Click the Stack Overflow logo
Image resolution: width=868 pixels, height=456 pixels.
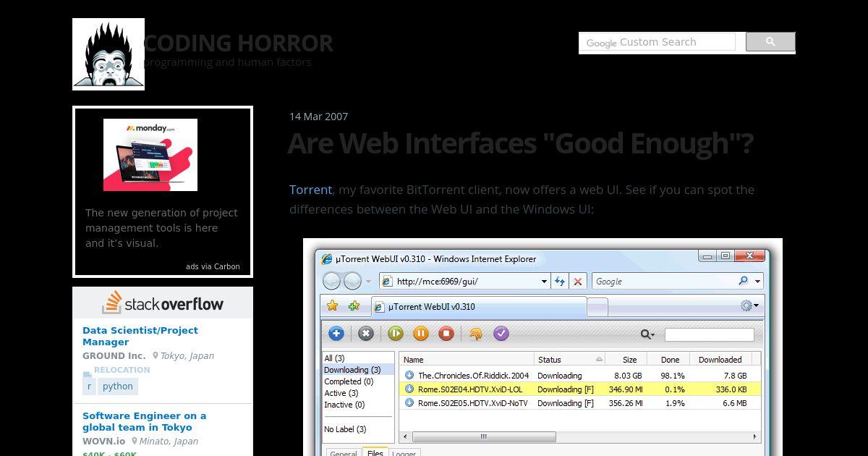163,303
